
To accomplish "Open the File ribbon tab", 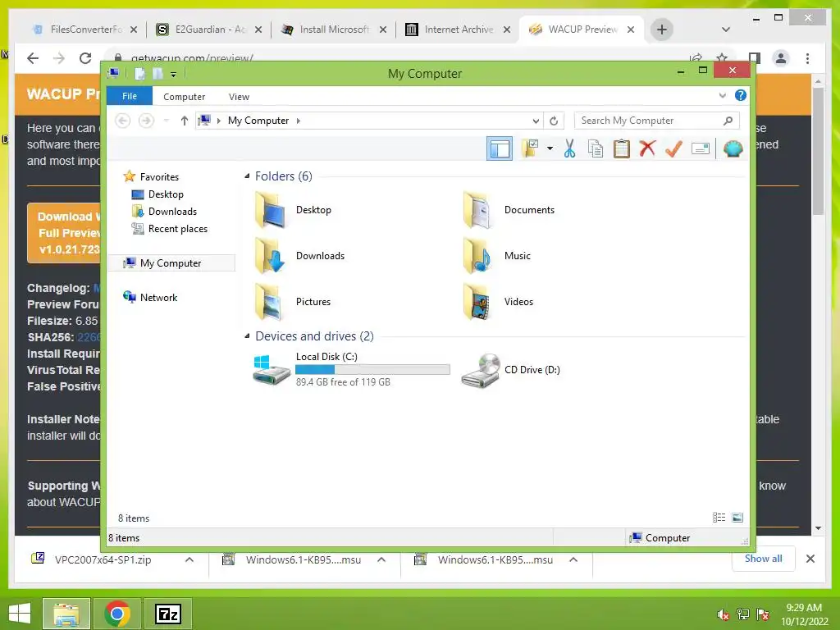I will (129, 96).
